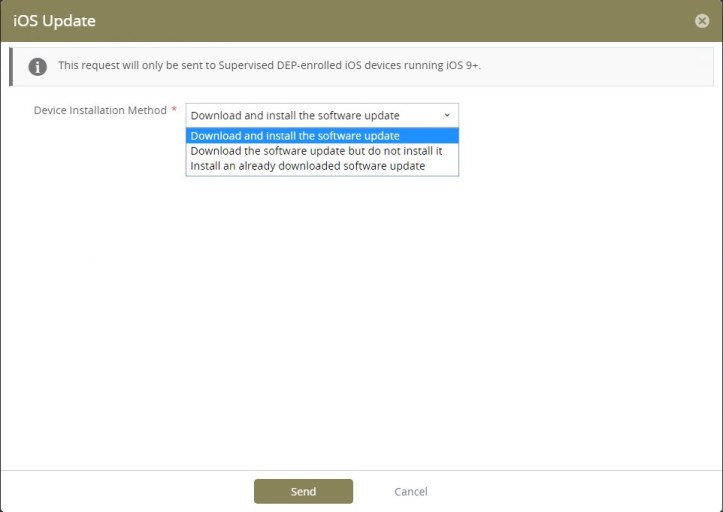Click the selected value text in the combo box
This screenshot has width=723, height=512.
tap(295, 115)
